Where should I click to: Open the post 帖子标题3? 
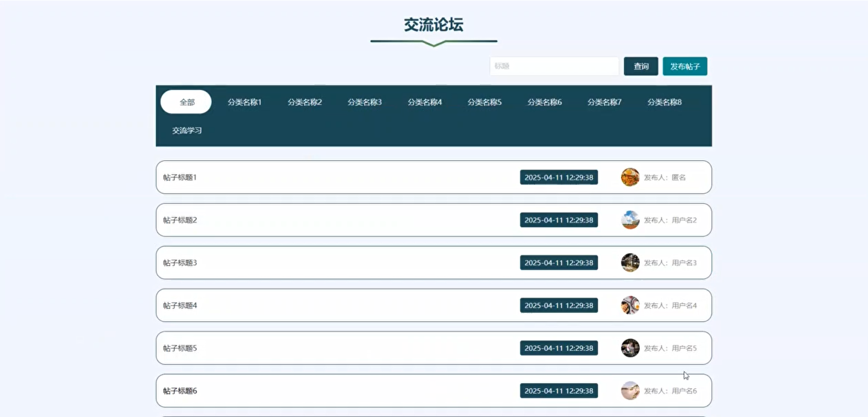coord(179,263)
